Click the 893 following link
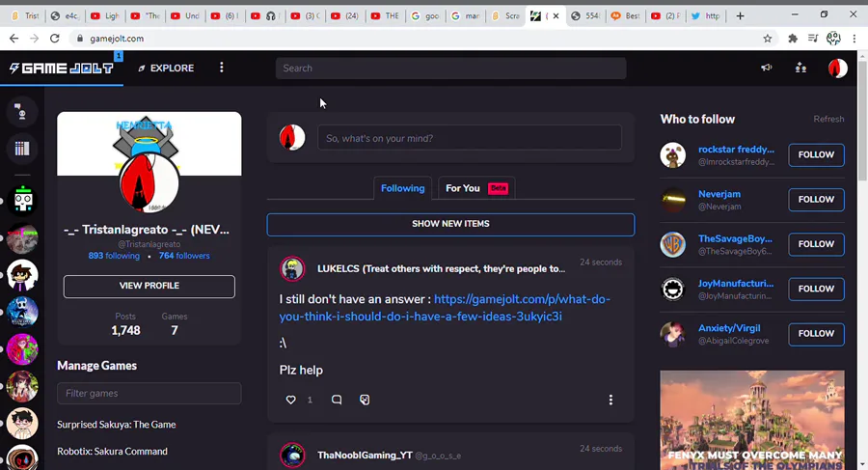This screenshot has height=470, width=868. (114, 256)
